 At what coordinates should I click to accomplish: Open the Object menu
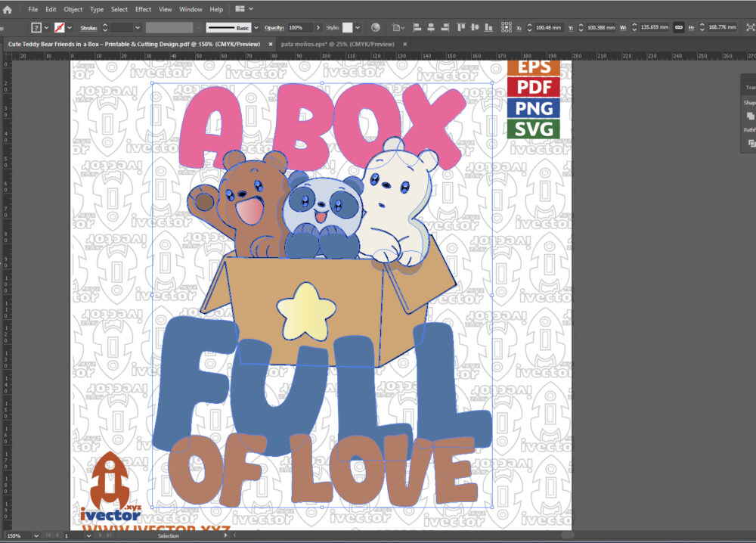pos(73,9)
